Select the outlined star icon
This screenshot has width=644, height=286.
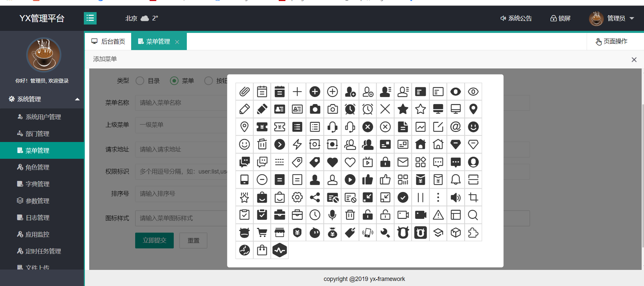tap(420, 109)
